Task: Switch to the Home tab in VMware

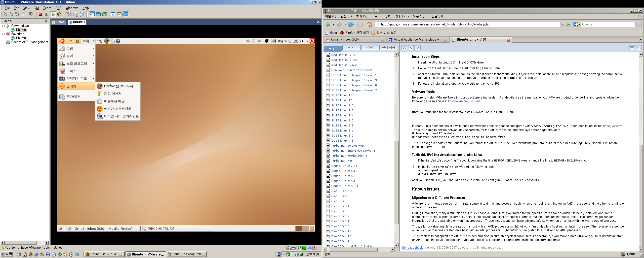Action: 58,22
